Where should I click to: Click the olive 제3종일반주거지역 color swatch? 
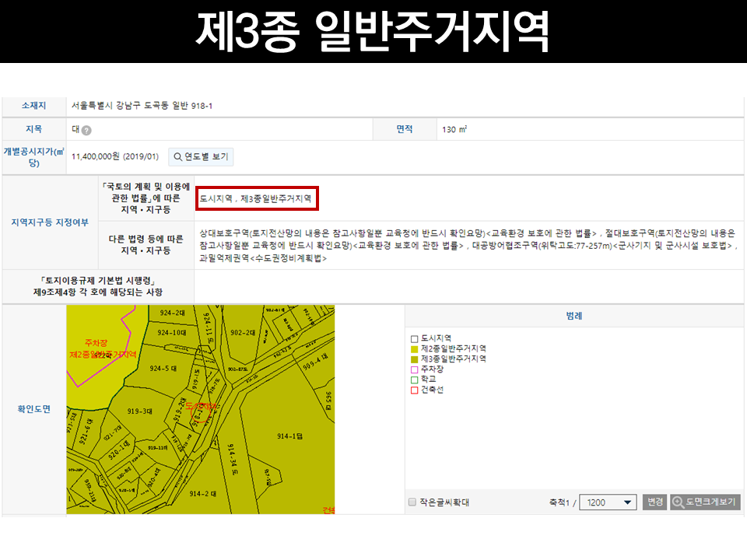click(412, 357)
